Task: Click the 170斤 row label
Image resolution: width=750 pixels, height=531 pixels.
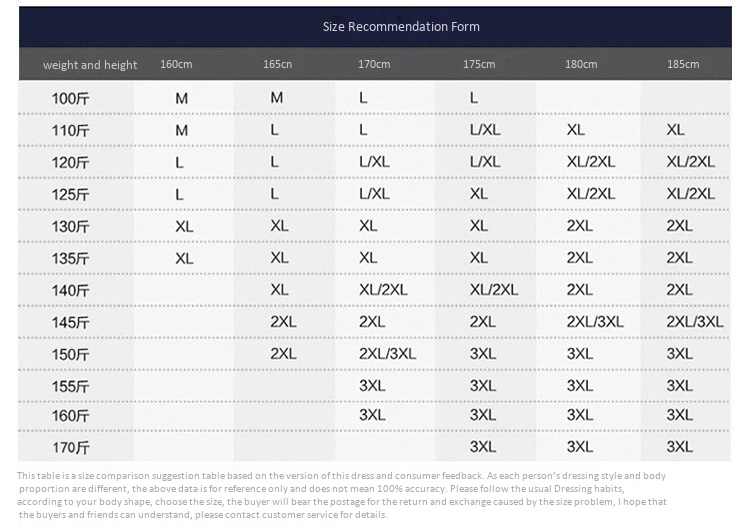Action: [70, 448]
